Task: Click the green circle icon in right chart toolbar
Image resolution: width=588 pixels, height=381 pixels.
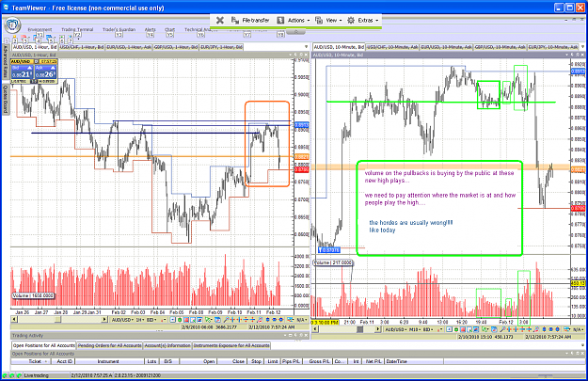Action: 456,329
